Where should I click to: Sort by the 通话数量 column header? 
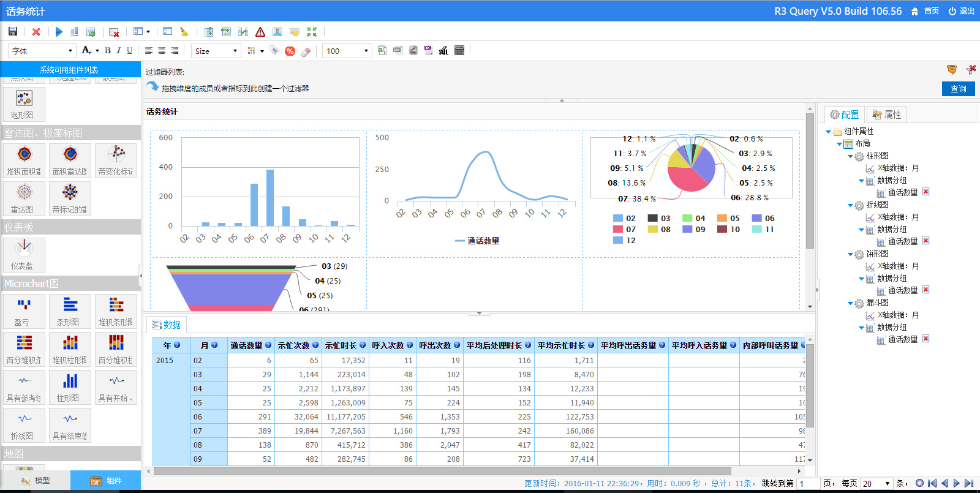tap(251, 345)
